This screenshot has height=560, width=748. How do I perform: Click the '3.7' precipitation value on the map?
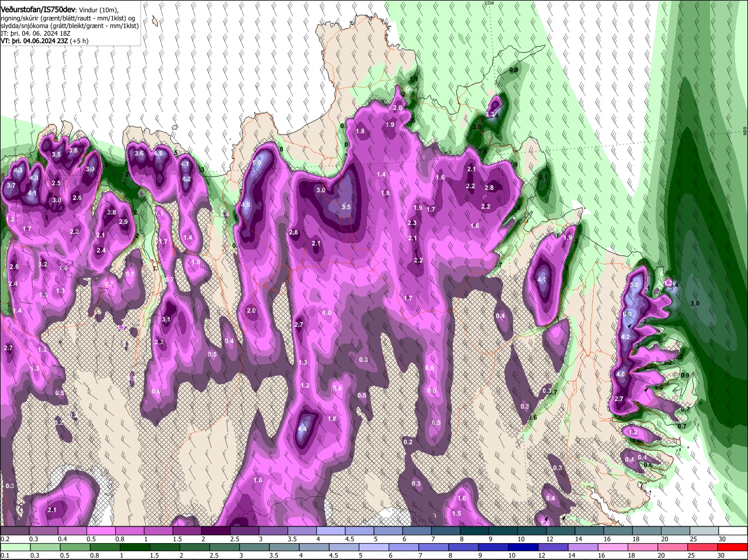click(11, 185)
